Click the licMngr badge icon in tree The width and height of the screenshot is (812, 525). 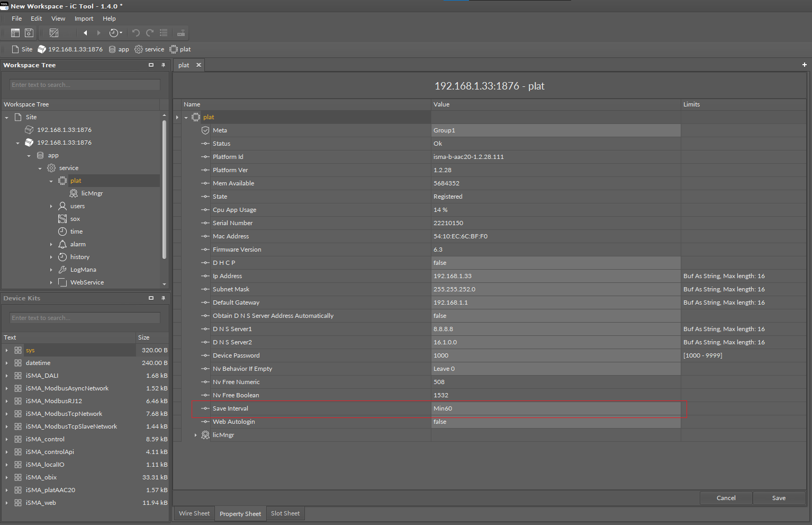74,193
